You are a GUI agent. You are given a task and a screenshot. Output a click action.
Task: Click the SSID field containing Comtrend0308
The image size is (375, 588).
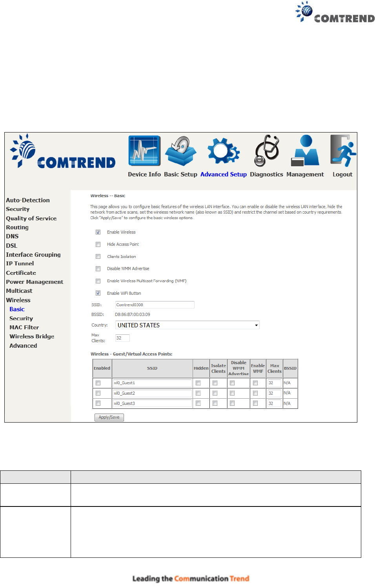coord(155,305)
